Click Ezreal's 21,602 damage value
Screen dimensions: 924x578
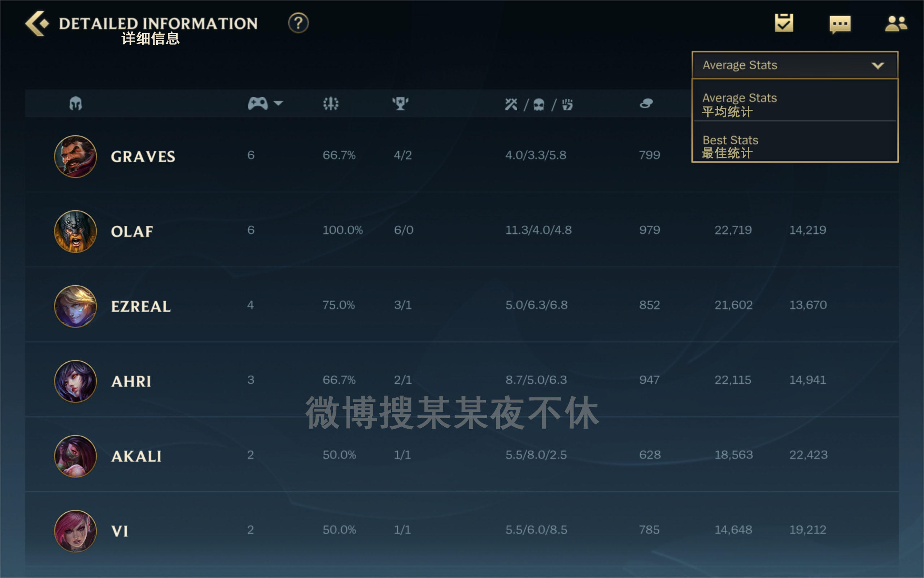[733, 305]
